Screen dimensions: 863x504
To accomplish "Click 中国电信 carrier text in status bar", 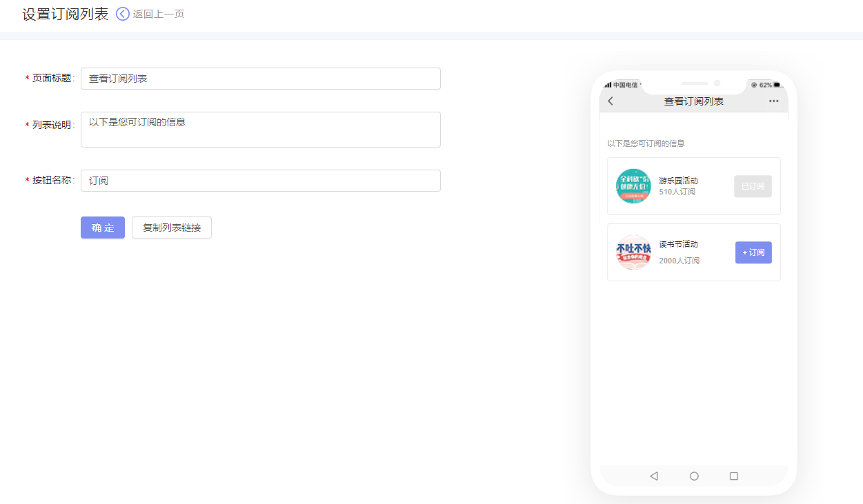I will [626, 85].
